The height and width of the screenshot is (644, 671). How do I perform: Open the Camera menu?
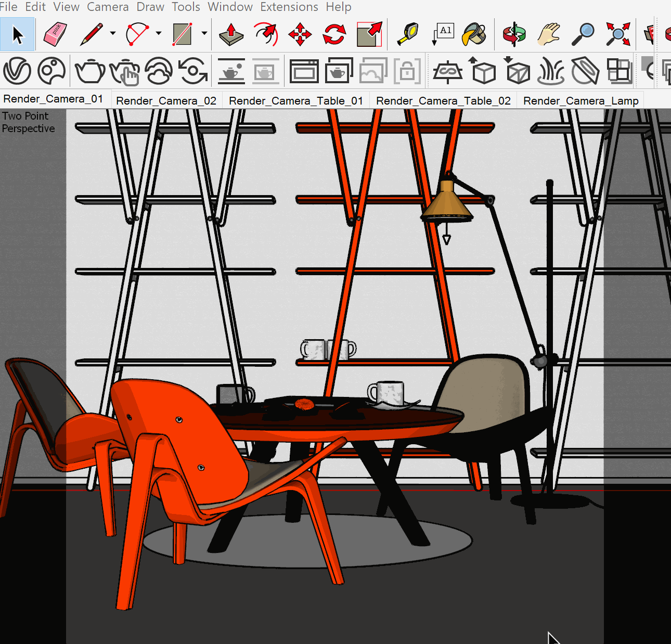pos(108,7)
